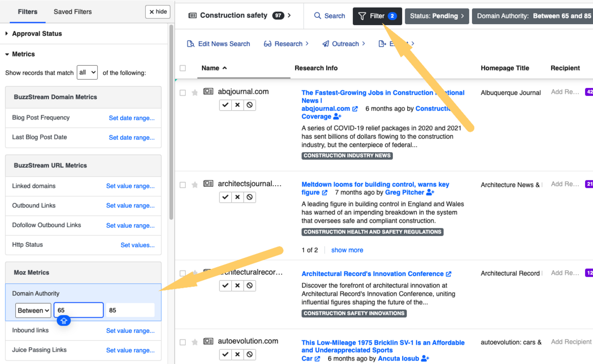593x364 pixels.
Task: Hide the filters panel
Action: [158, 12]
